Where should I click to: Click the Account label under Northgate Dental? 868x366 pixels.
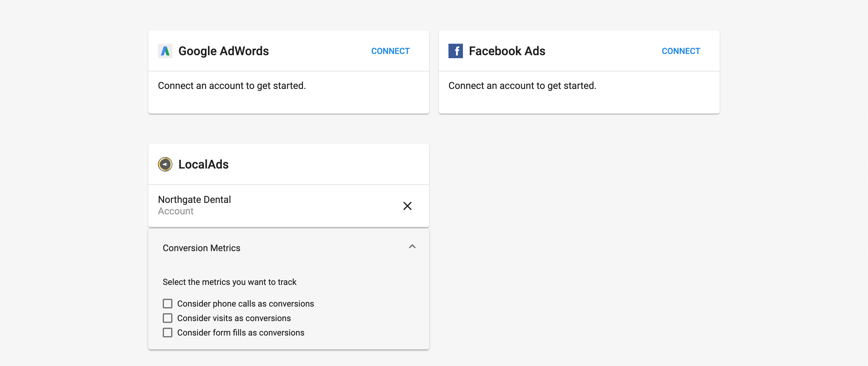(176, 211)
